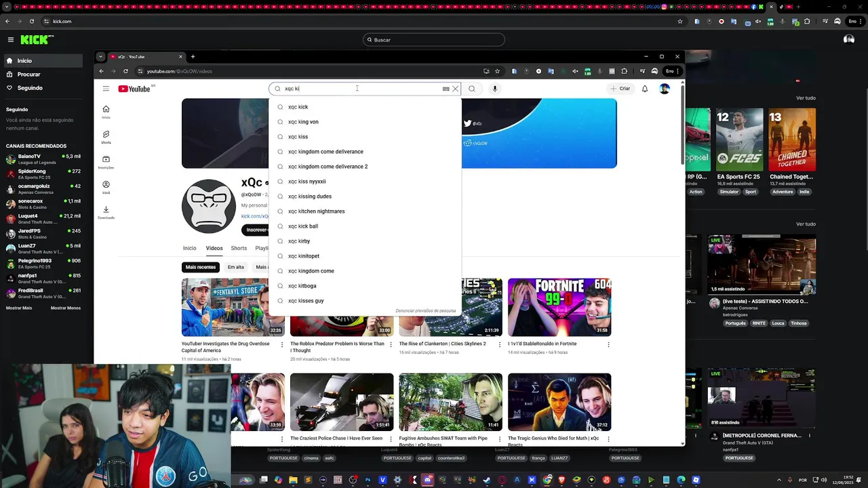Open YouTube account avatar menu
Viewport: 868px width, 488px height.
coord(665,89)
